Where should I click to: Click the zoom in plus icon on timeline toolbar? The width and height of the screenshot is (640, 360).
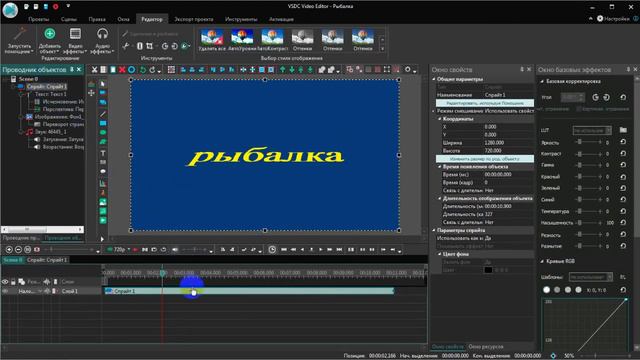[9, 249]
